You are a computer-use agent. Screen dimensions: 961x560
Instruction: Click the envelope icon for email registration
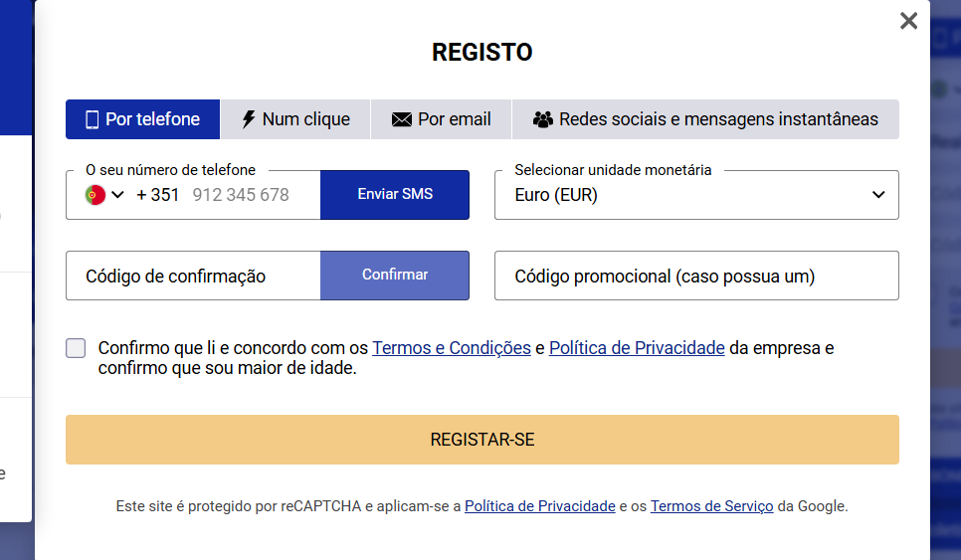tap(402, 119)
